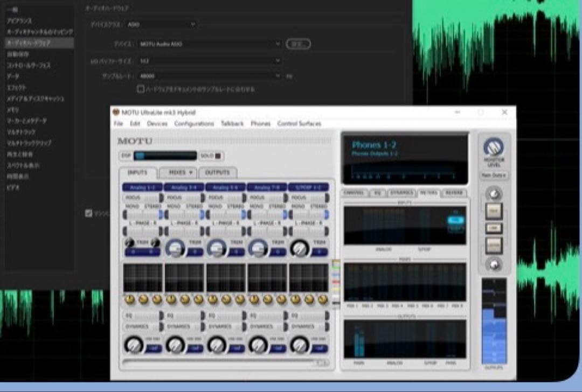Click the Monitor Level knob icon

(493, 147)
